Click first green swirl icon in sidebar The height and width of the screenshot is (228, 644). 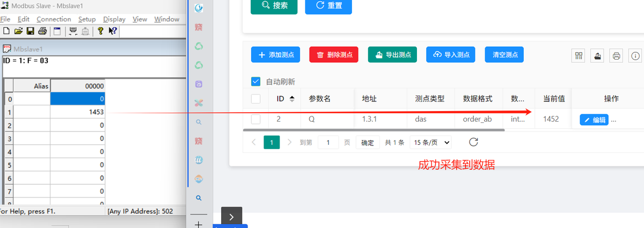point(199,46)
